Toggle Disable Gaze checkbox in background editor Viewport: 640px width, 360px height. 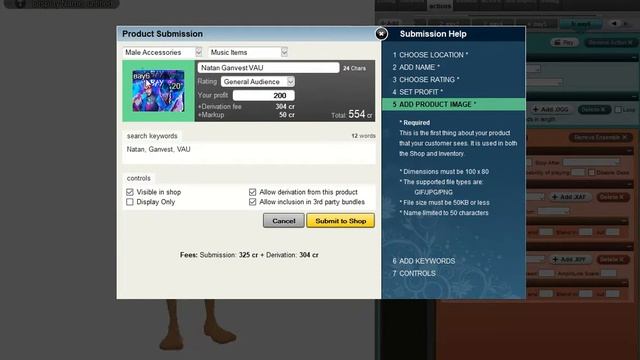click(591, 172)
